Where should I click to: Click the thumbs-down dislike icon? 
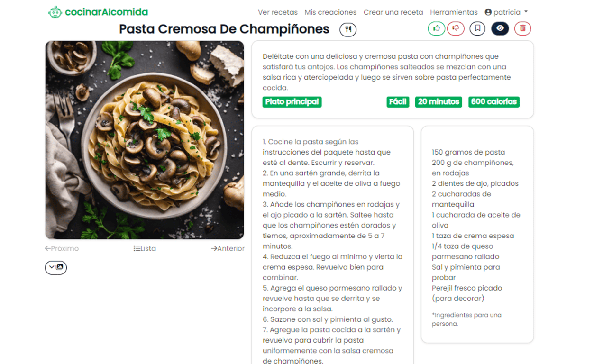click(x=456, y=28)
